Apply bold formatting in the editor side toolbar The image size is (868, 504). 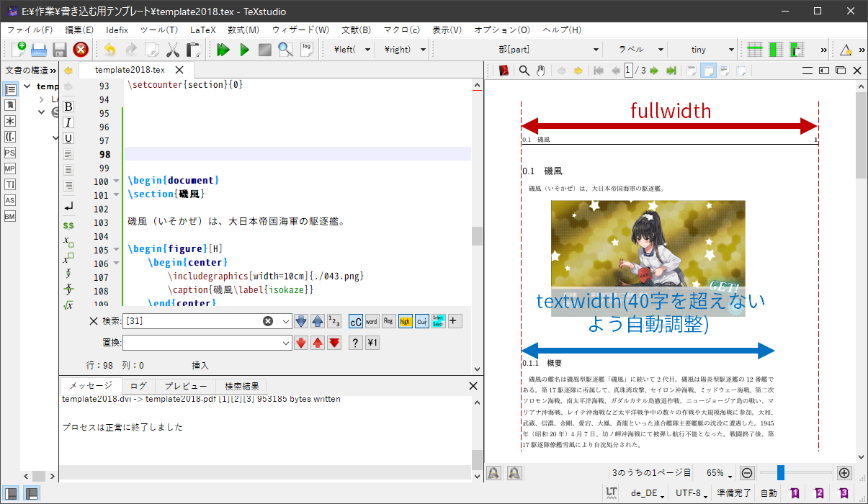tap(68, 107)
